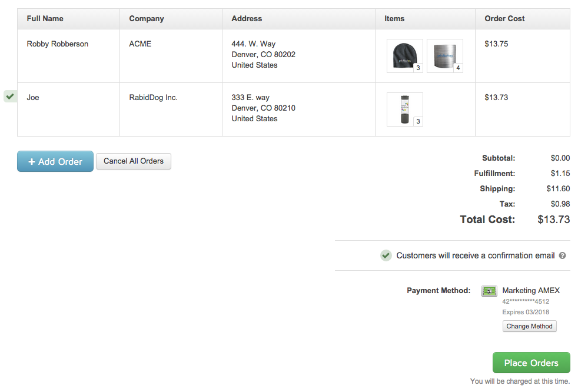Image resolution: width=578 pixels, height=392 pixels.
Task: Click the help question mark icon
Action: [x=562, y=255]
